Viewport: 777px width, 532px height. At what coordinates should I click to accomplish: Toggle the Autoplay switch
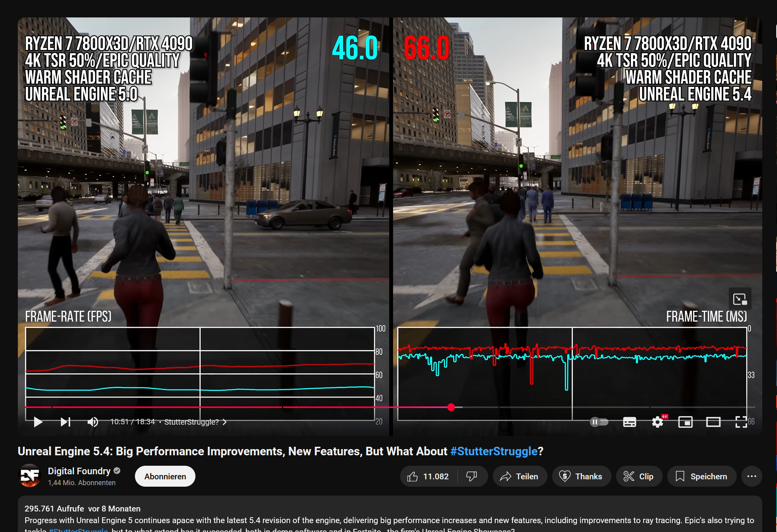click(599, 422)
